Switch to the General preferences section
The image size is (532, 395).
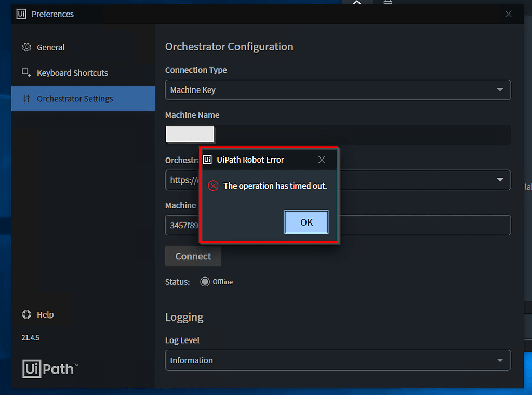tap(51, 47)
